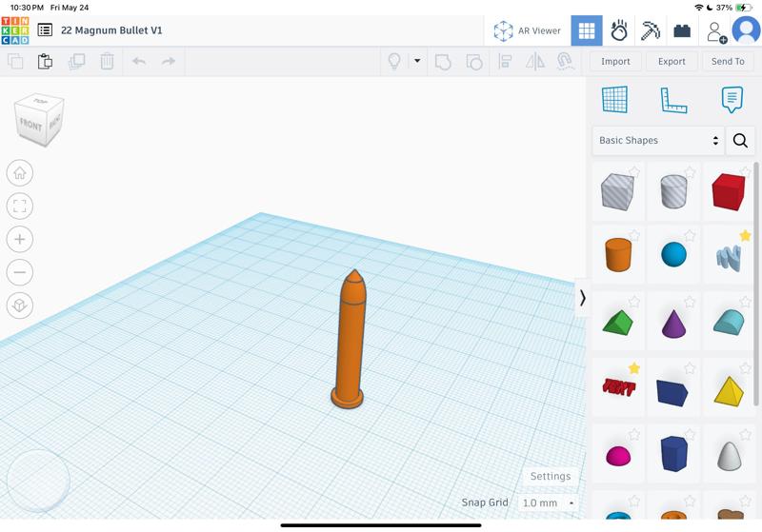Pick the Scribble shape
This screenshot has height=532, width=762.
[729, 257]
